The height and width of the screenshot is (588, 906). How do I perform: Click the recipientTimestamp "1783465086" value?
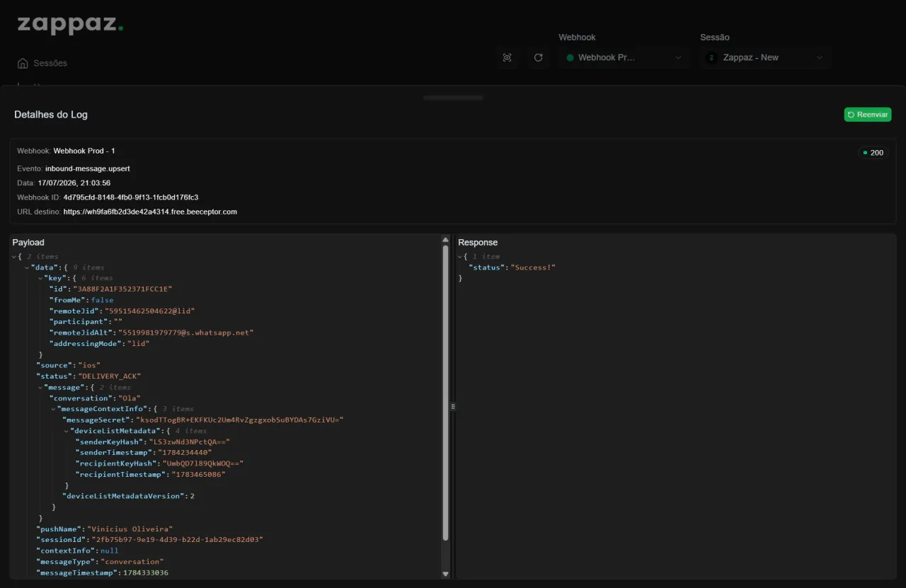(198, 475)
